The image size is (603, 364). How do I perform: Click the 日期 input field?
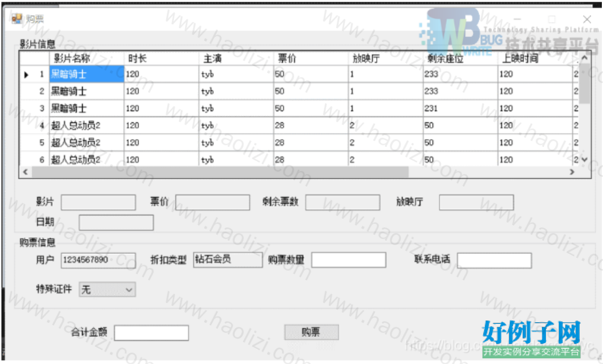(x=116, y=223)
